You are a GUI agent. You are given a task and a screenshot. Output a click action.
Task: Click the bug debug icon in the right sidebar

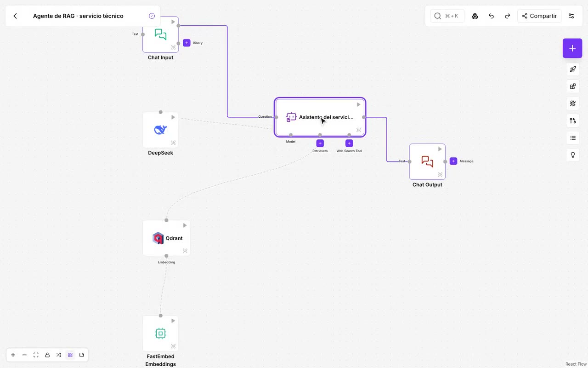pos(573,103)
